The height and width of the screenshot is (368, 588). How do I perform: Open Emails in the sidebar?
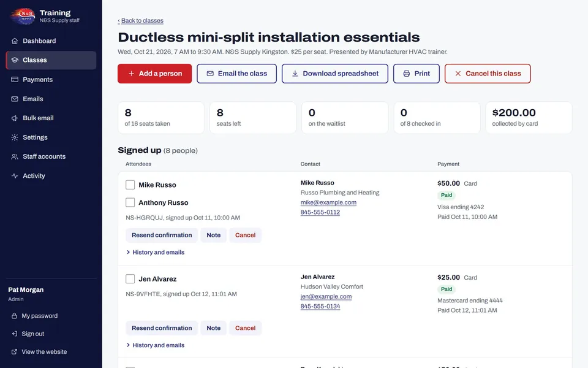[51, 99]
